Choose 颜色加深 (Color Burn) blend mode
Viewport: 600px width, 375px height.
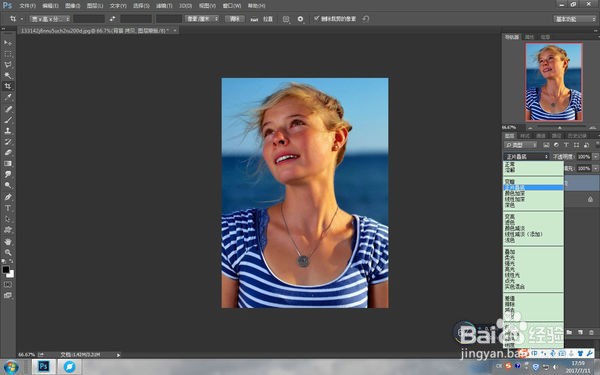(515, 194)
